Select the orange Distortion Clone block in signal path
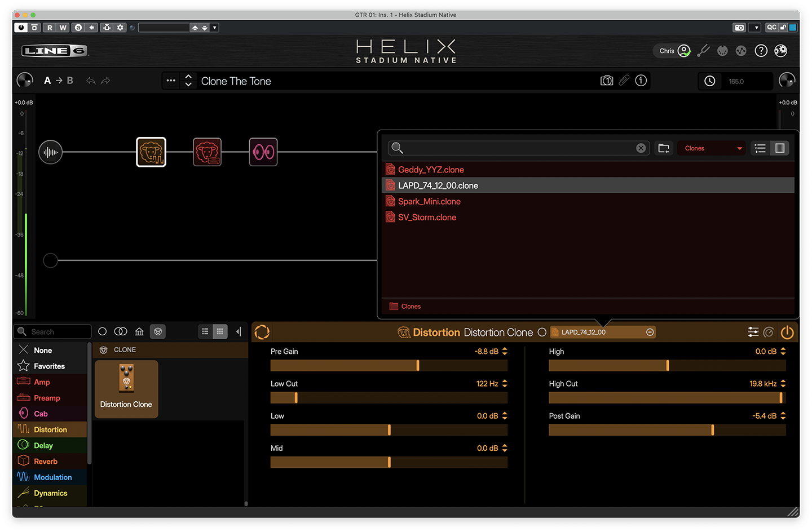Viewport: 812px width, 532px height. click(151, 152)
